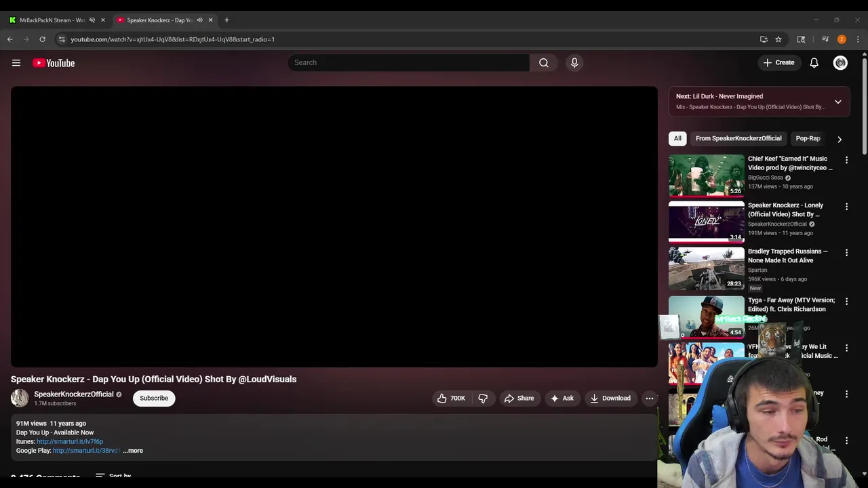The width and height of the screenshot is (868, 488).
Task: Switch to MrBackPackN Stream tab
Action: (x=52, y=20)
